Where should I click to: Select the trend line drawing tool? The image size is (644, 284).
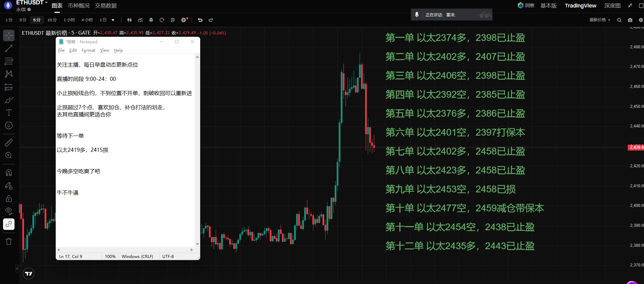click(9, 48)
